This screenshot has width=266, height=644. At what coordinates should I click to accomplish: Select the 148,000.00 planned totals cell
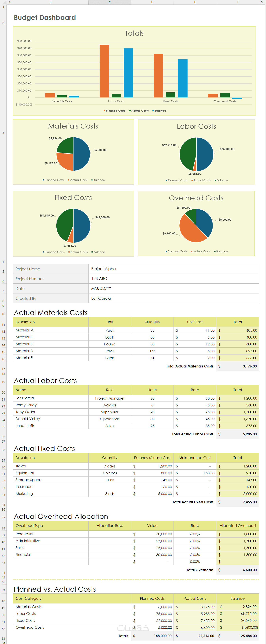tap(152, 636)
